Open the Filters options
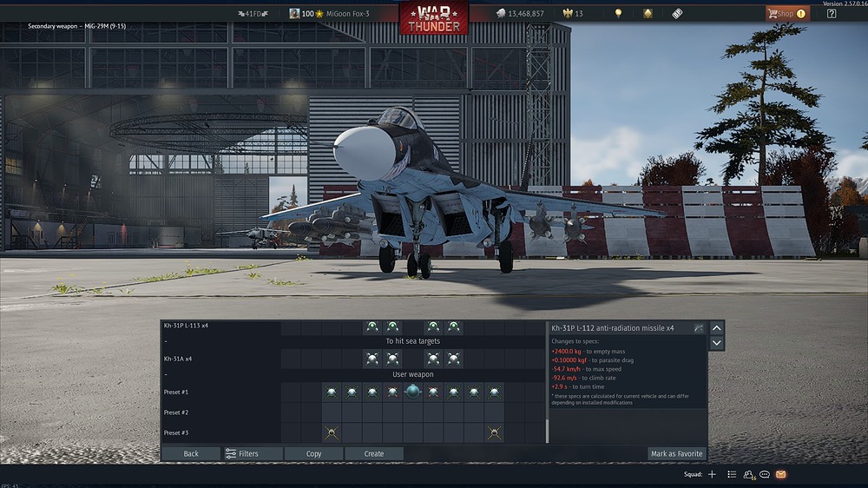Screen dimensions: 868x488 252,453
